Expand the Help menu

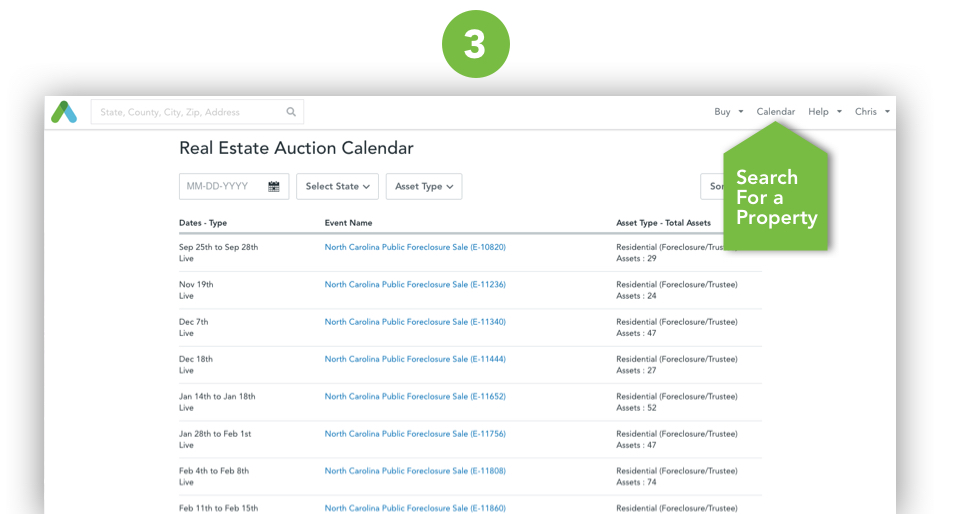pos(824,112)
